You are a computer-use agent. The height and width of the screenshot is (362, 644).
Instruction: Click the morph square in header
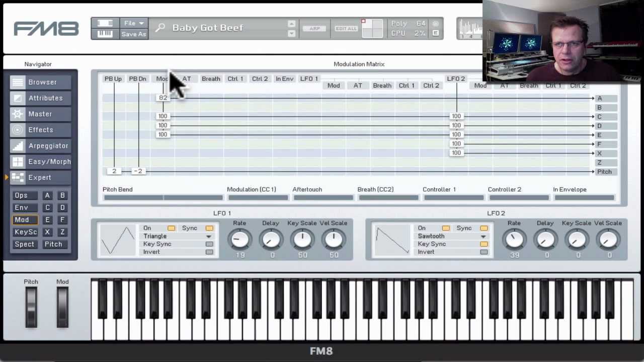point(372,28)
